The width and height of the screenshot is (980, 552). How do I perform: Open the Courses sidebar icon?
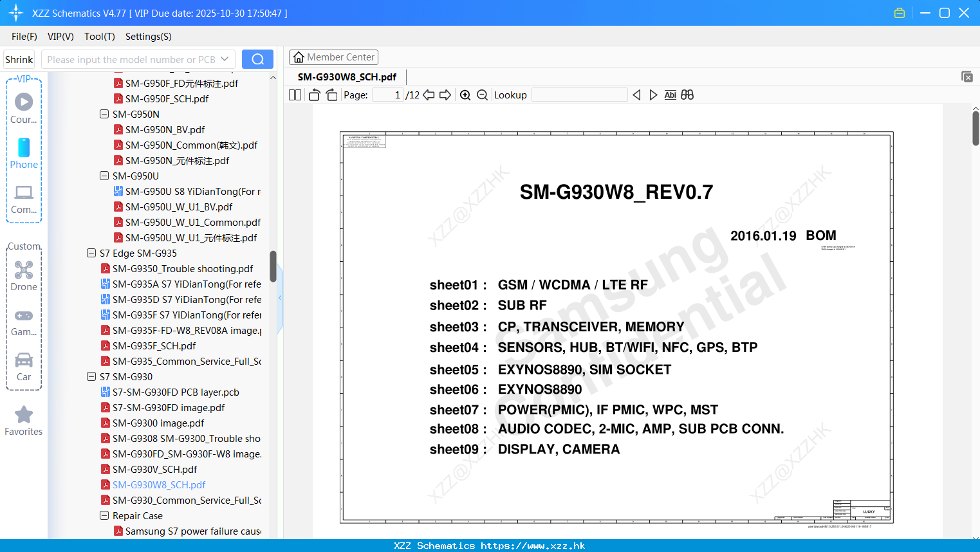point(24,108)
